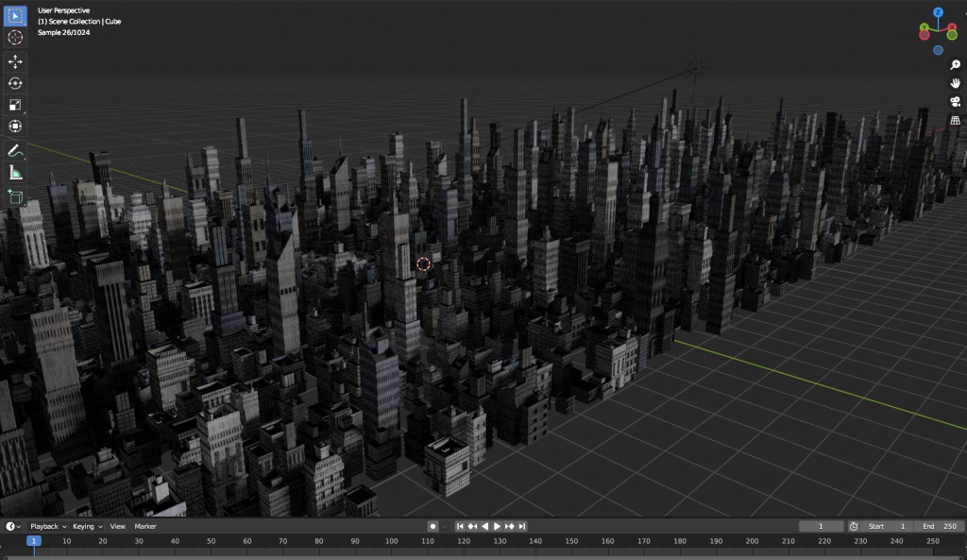Open the Playback dropdown in timeline

tap(48, 526)
